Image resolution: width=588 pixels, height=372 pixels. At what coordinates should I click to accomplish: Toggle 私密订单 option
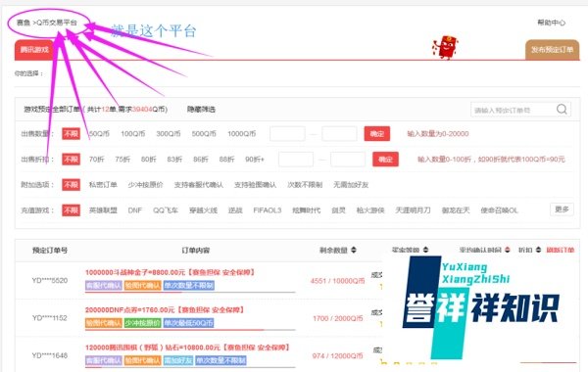coord(103,185)
